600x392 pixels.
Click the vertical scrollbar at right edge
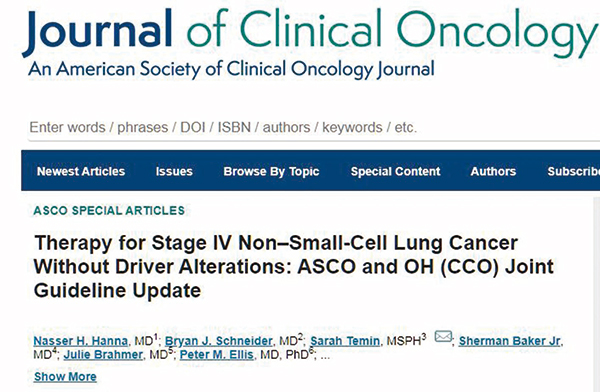pos(596,295)
